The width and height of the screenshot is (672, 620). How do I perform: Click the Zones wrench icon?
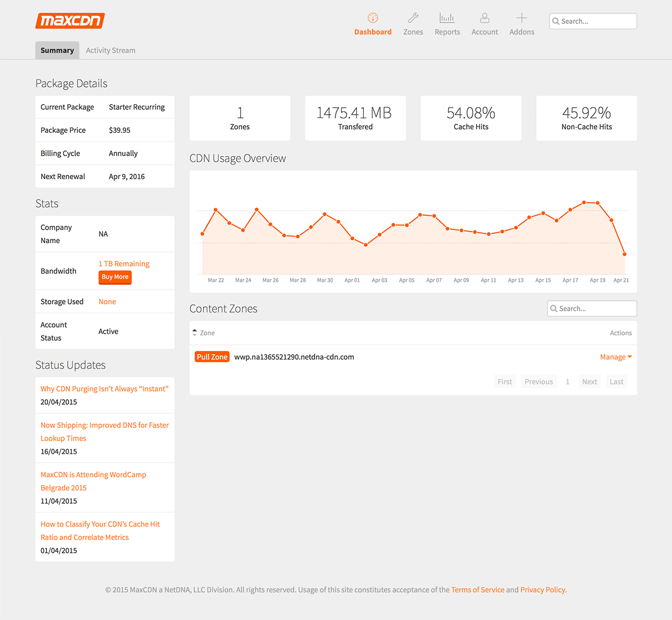[x=413, y=18]
